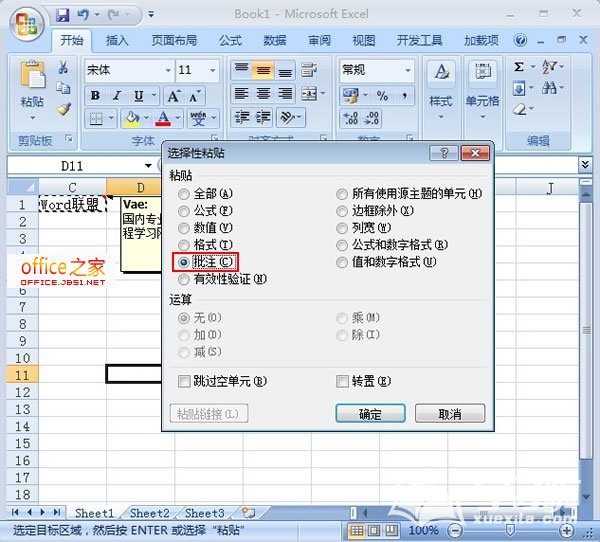The width and height of the screenshot is (600, 542).
Task: Open Sheet3 worksheet tab
Action: pyautogui.click(x=205, y=513)
